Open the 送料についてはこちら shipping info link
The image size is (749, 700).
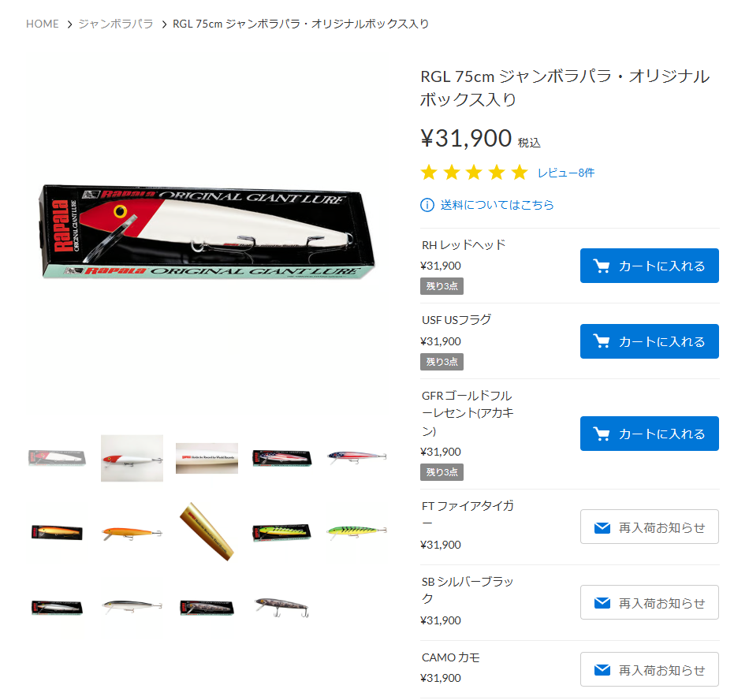pos(497,205)
